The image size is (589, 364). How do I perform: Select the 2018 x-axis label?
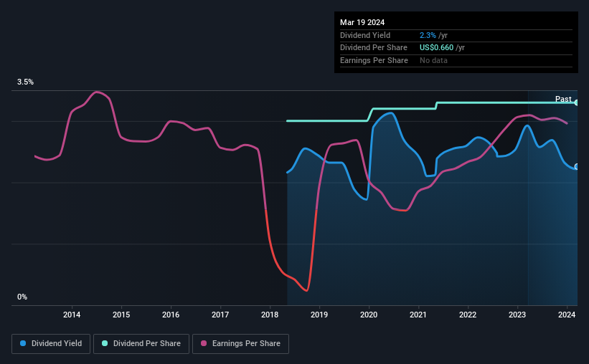270,315
